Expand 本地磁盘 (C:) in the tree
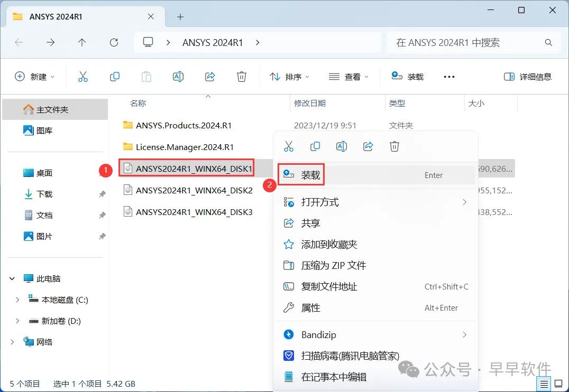Viewport: 569px width, 392px height. coord(17,300)
